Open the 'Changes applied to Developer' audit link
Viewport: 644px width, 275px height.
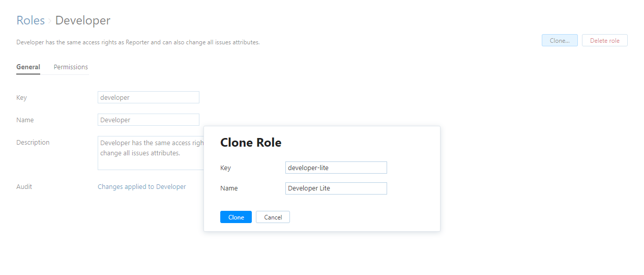(x=141, y=187)
